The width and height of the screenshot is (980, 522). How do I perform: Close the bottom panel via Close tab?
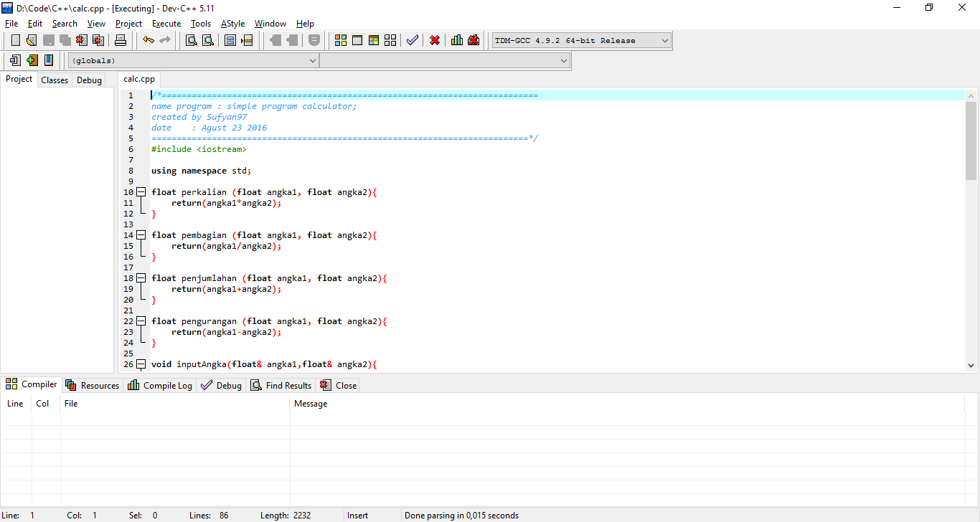tap(339, 385)
